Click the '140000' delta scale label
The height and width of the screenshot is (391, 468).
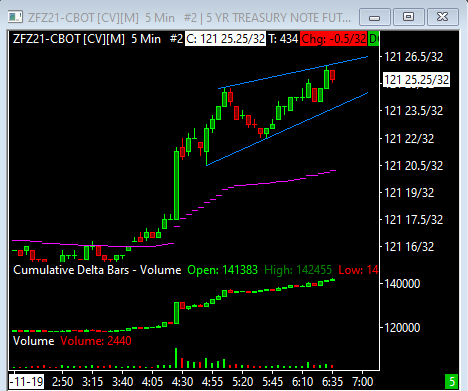(402, 284)
